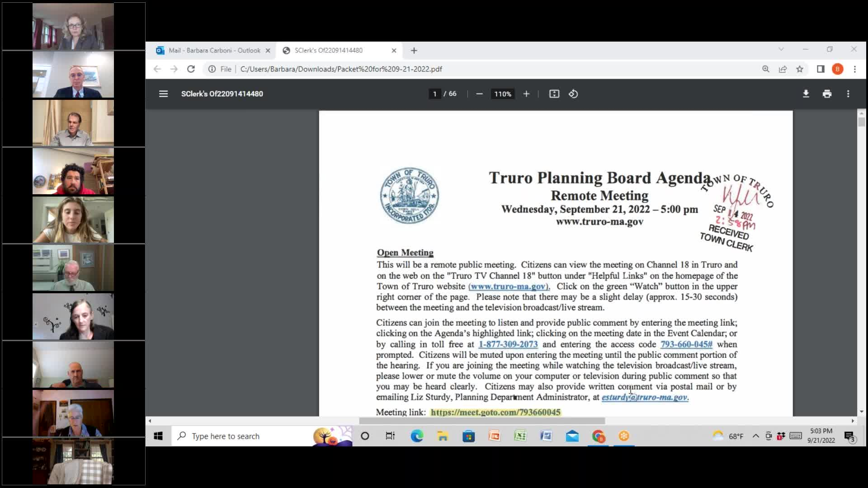Image resolution: width=868 pixels, height=488 pixels.
Task: Click the page number input field
Action: click(434, 94)
